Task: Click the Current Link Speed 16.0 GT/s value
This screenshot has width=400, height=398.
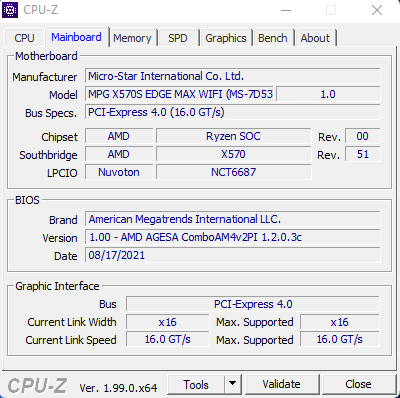Action: (168, 340)
